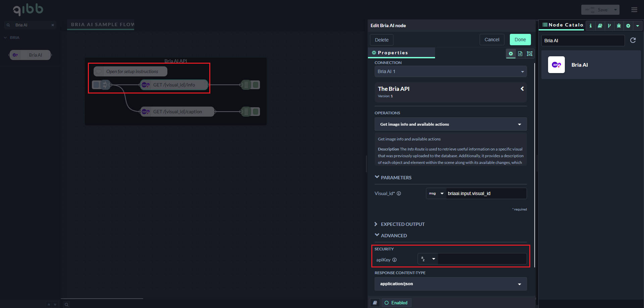This screenshot has height=308, width=644.
Task: Click into the apiKey input field
Action: (482, 259)
